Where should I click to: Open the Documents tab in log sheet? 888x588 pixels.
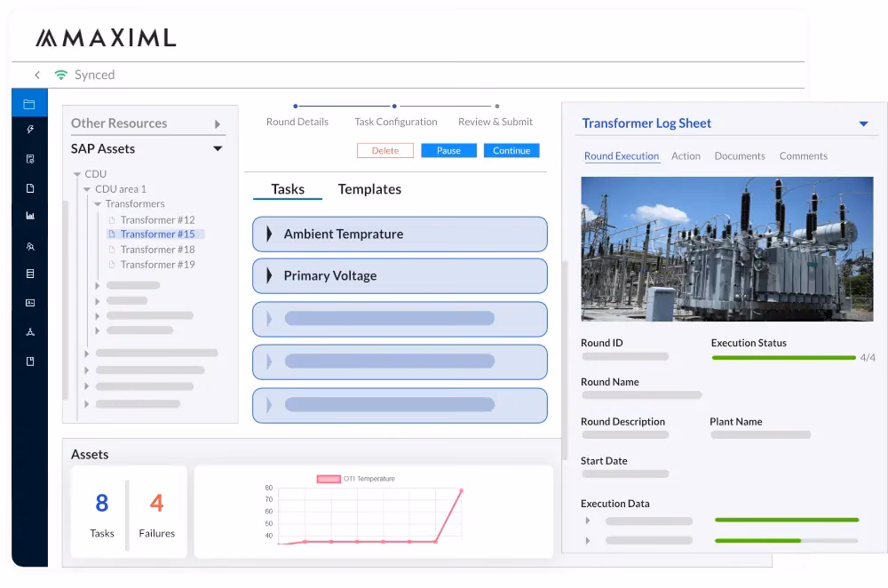pos(739,156)
